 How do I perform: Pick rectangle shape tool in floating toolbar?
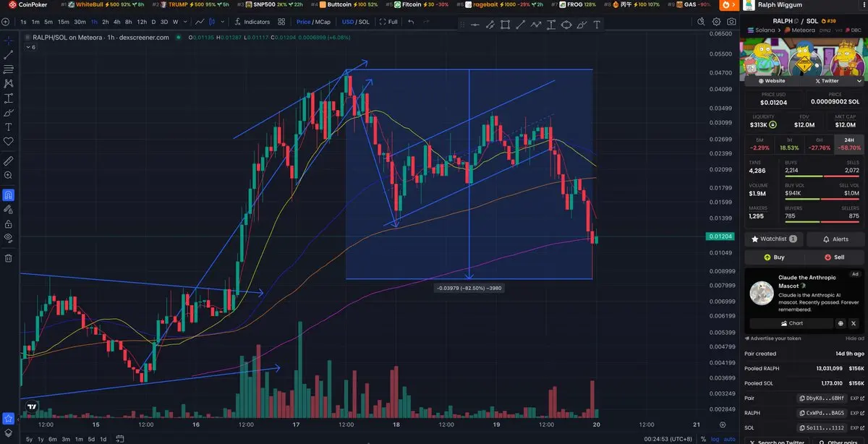(505, 25)
